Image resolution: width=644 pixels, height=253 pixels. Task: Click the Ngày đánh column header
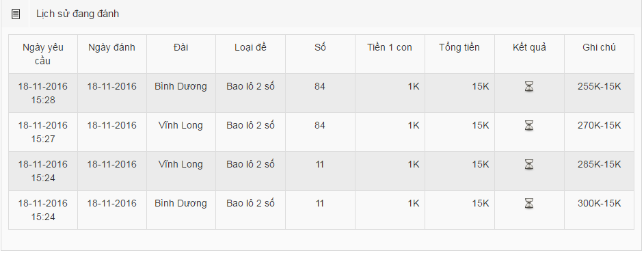coord(112,54)
